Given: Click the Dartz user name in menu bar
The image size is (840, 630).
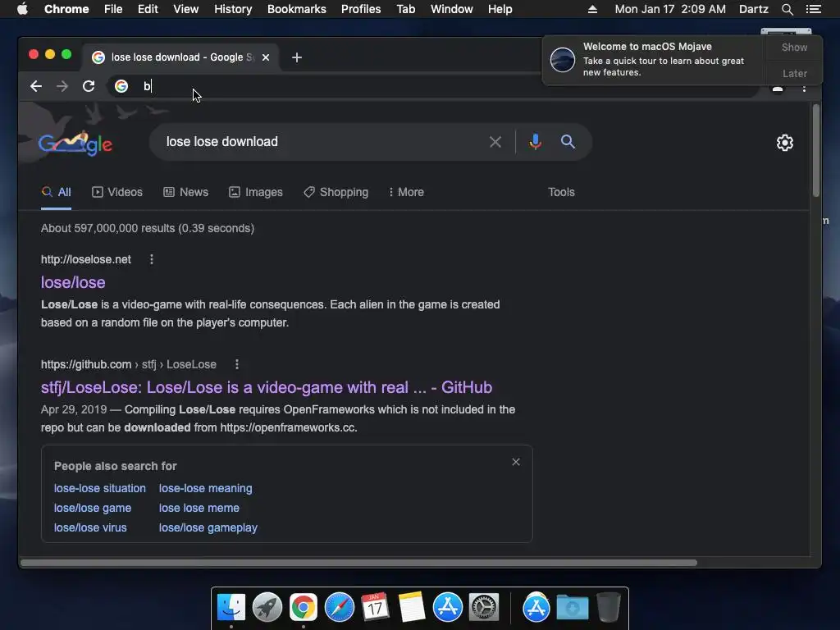Looking at the screenshot, I should 753,9.
